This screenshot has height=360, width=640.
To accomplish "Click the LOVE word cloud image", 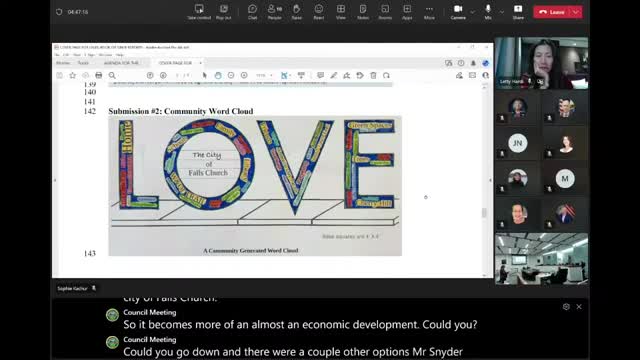I will [255, 186].
